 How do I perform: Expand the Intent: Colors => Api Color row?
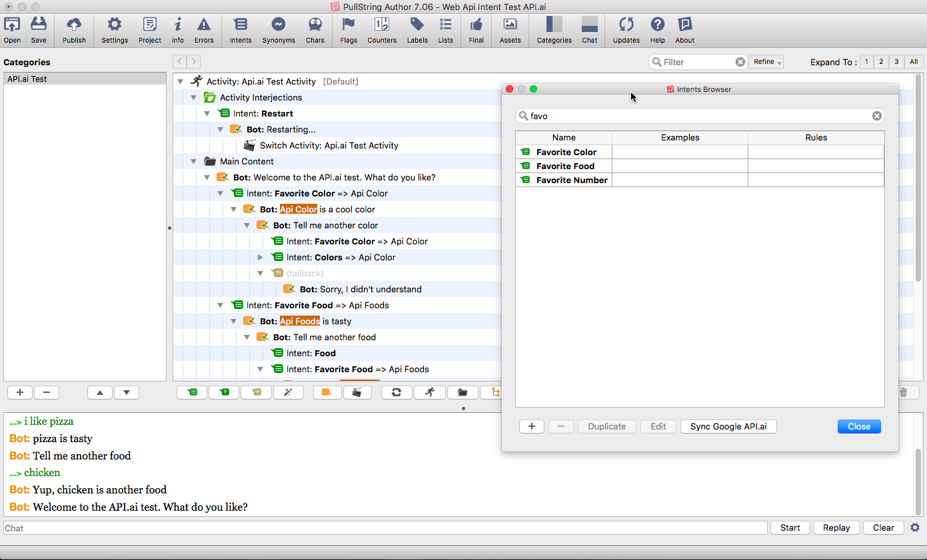[261, 257]
